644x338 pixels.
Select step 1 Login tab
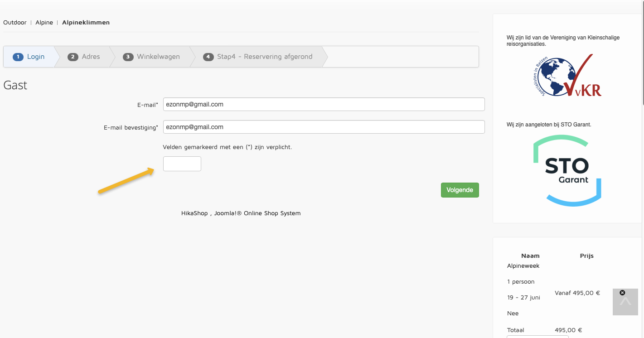click(x=30, y=57)
